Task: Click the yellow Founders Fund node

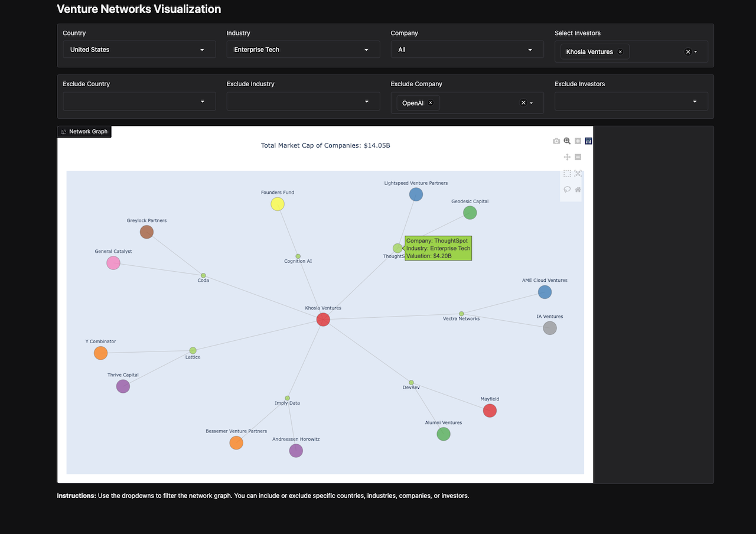Action: tap(278, 204)
